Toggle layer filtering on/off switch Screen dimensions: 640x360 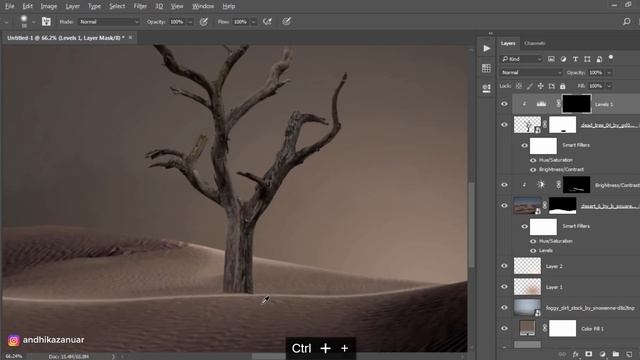(x=611, y=58)
